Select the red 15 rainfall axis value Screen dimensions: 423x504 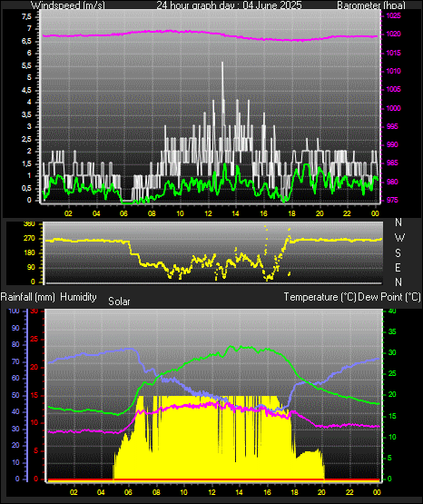34,395
